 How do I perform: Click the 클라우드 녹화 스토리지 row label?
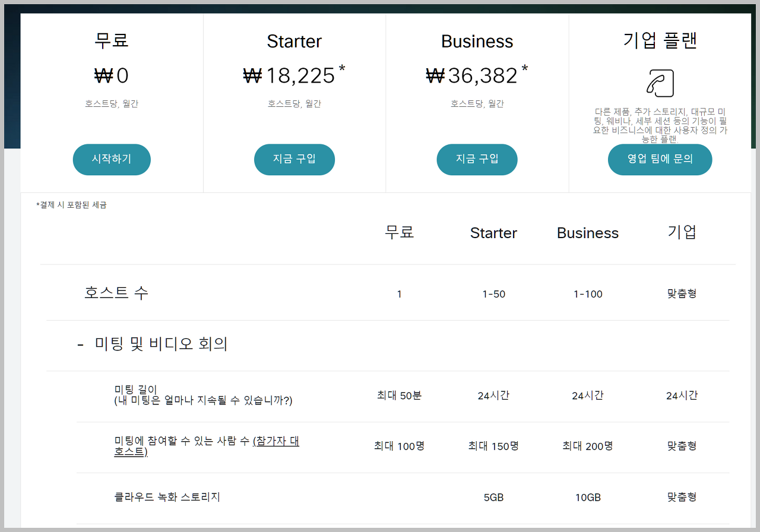click(167, 497)
